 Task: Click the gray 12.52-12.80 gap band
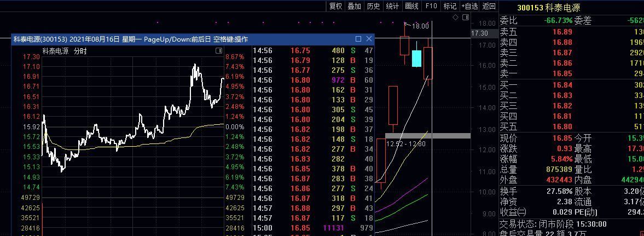(x=427, y=135)
